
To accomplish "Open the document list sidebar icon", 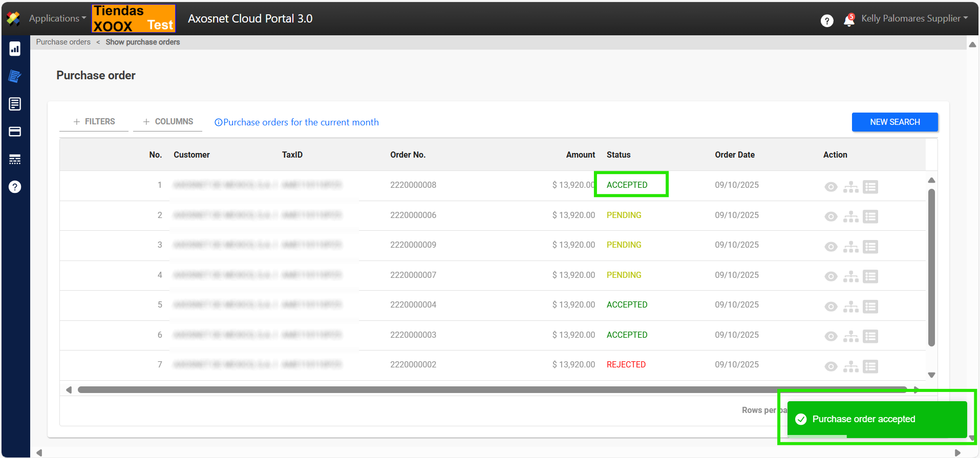I will (x=15, y=104).
